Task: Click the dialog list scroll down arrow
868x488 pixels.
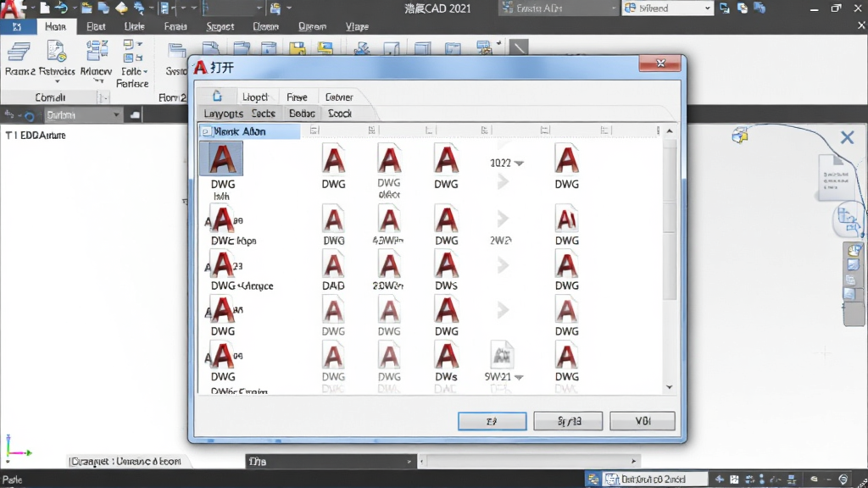Action: 670,387
